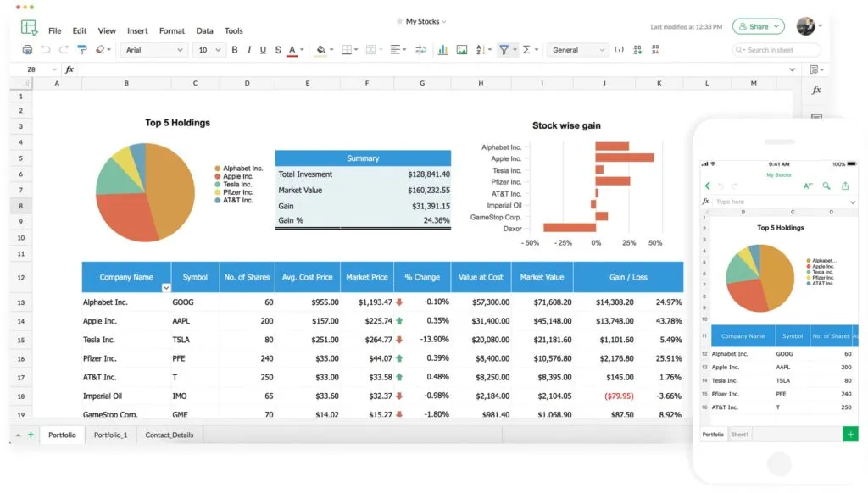This screenshot has width=868, height=493.
Task: Click the Share button
Action: pyautogui.click(x=758, y=26)
